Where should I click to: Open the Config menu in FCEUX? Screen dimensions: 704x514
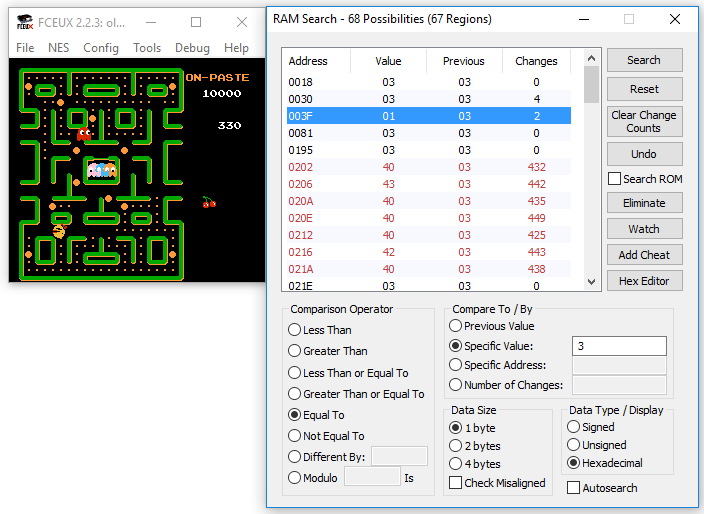pyautogui.click(x=101, y=48)
